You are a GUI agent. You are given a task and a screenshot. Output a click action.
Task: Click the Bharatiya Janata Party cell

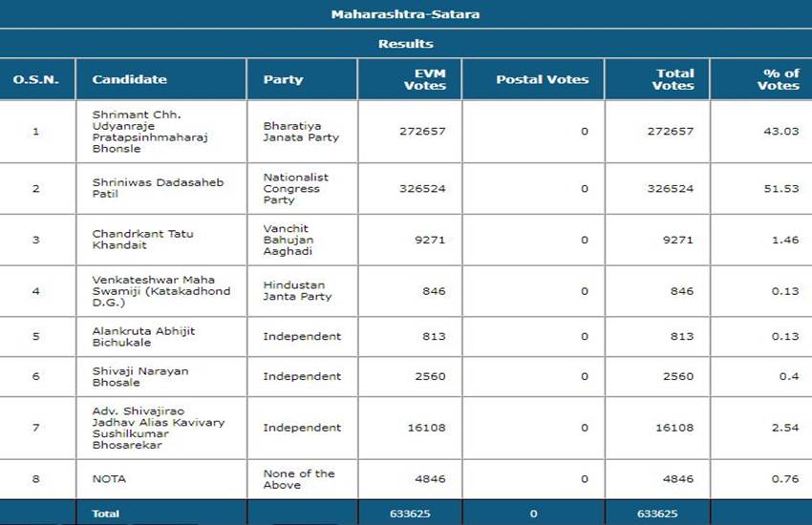301,131
